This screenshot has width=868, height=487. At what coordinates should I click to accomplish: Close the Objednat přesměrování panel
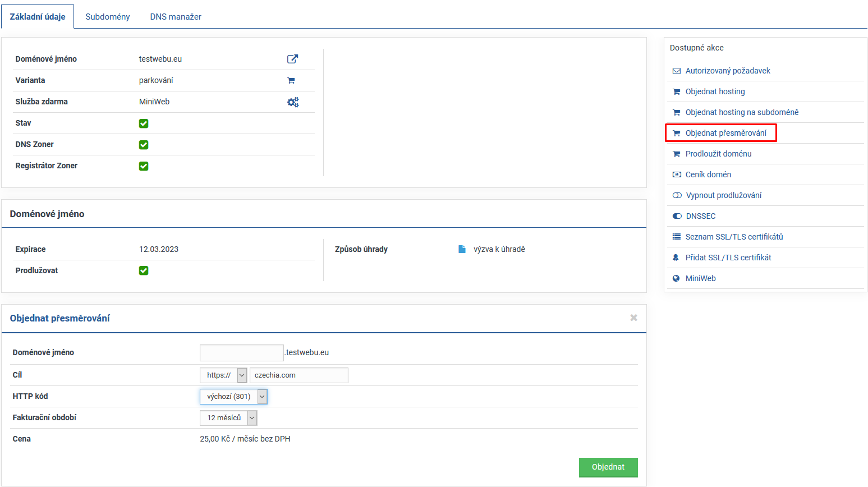tap(633, 318)
